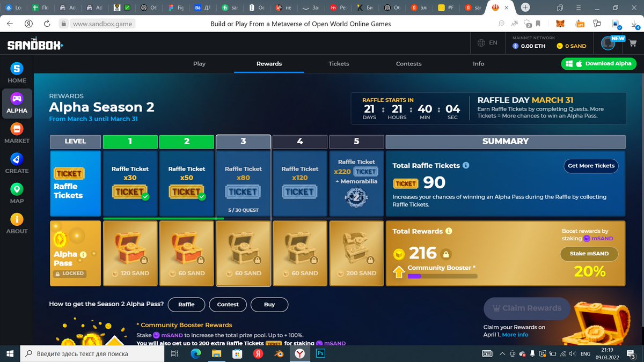Click the level 4 header

[300, 142]
